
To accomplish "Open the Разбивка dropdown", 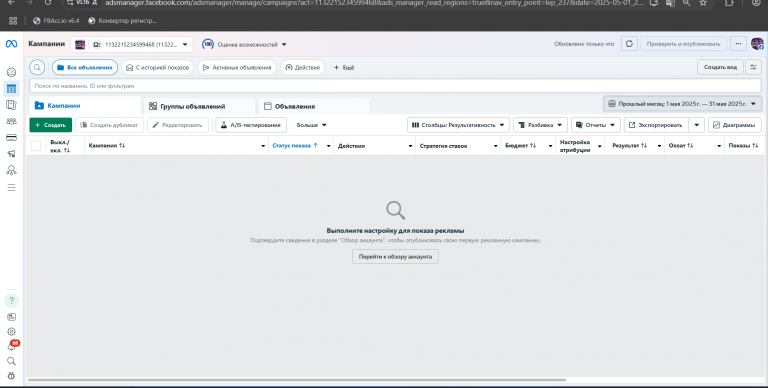I will (540, 125).
